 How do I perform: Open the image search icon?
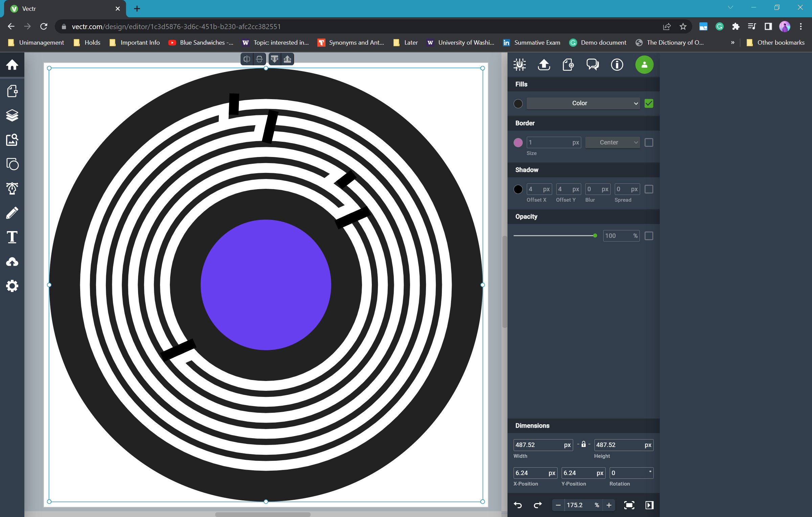12,140
